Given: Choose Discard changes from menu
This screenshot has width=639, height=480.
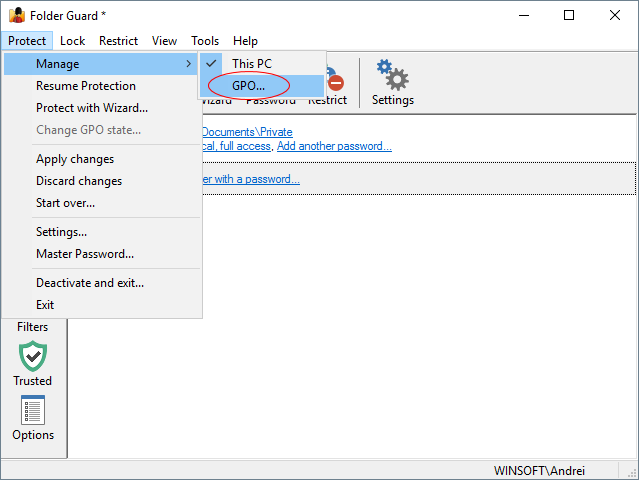Looking at the screenshot, I should [100, 181].
